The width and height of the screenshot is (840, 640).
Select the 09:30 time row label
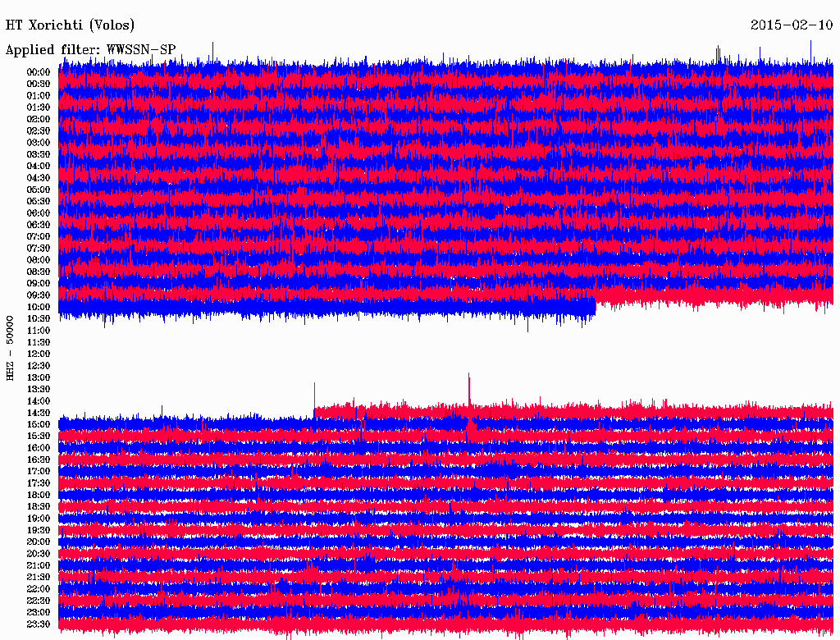pos(39,295)
